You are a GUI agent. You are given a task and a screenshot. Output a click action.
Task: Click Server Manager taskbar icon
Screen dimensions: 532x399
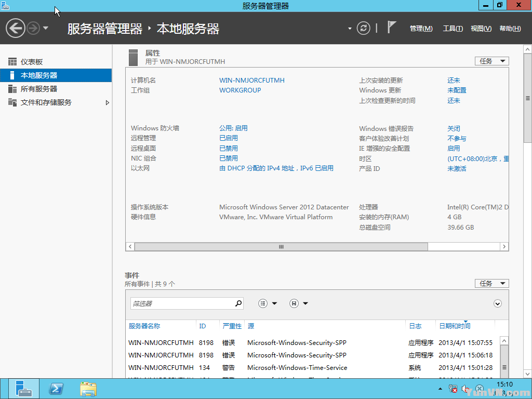23,389
